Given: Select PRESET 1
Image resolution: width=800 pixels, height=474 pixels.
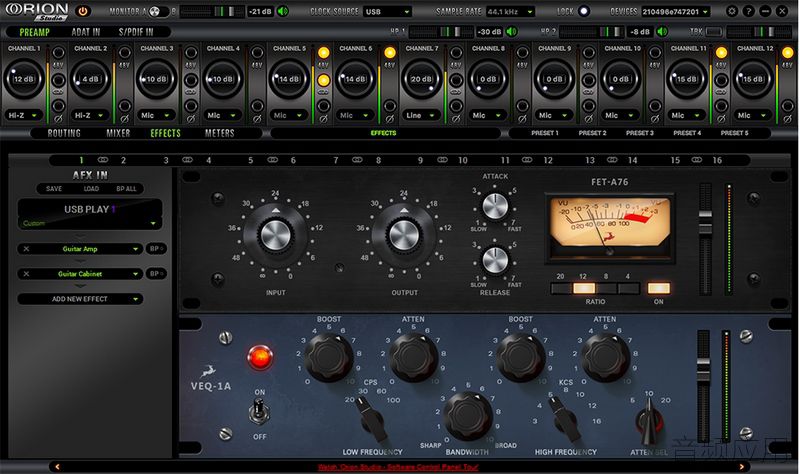Looking at the screenshot, I should pyautogui.click(x=545, y=133).
